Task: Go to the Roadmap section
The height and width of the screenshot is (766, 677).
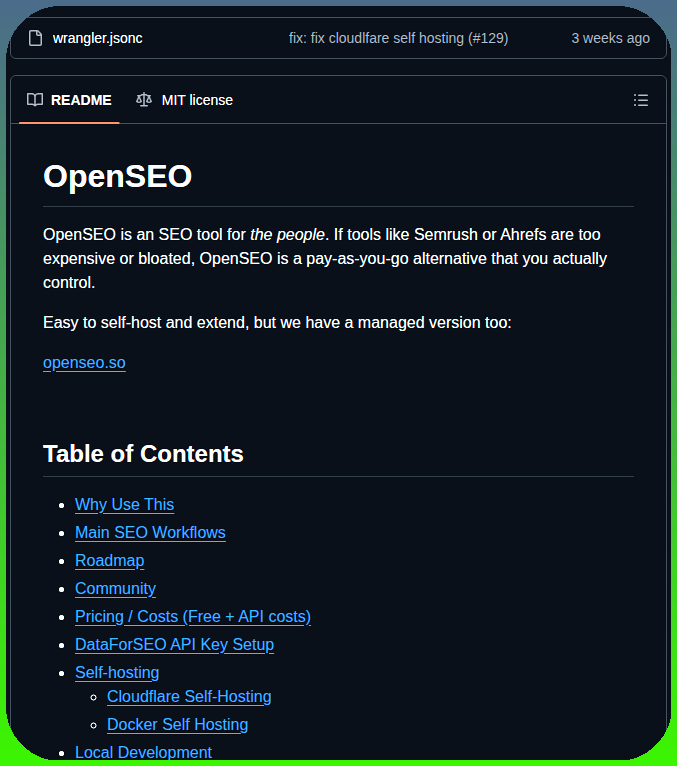Action: pyautogui.click(x=109, y=560)
